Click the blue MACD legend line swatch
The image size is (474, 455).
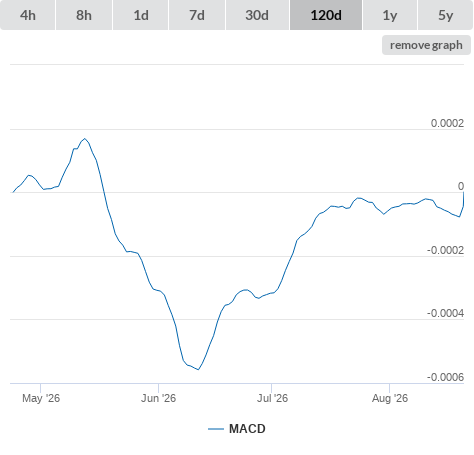pyautogui.click(x=216, y=429)
